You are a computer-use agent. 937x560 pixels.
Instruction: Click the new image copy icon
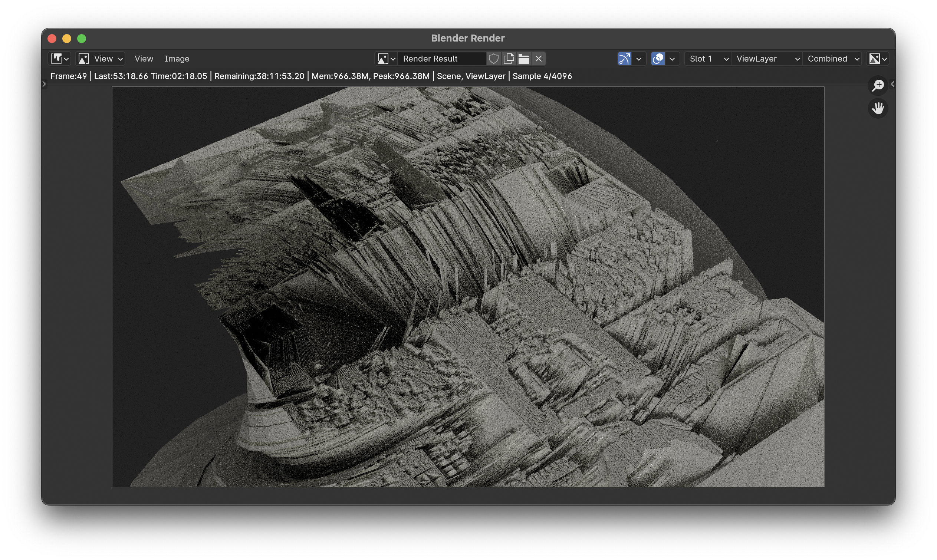509,59
